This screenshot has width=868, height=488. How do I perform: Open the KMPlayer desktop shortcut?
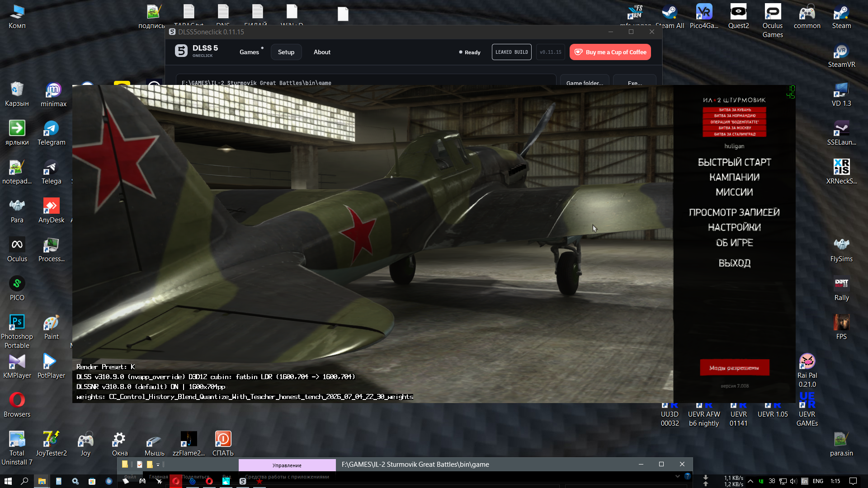(x=17, y=367)
